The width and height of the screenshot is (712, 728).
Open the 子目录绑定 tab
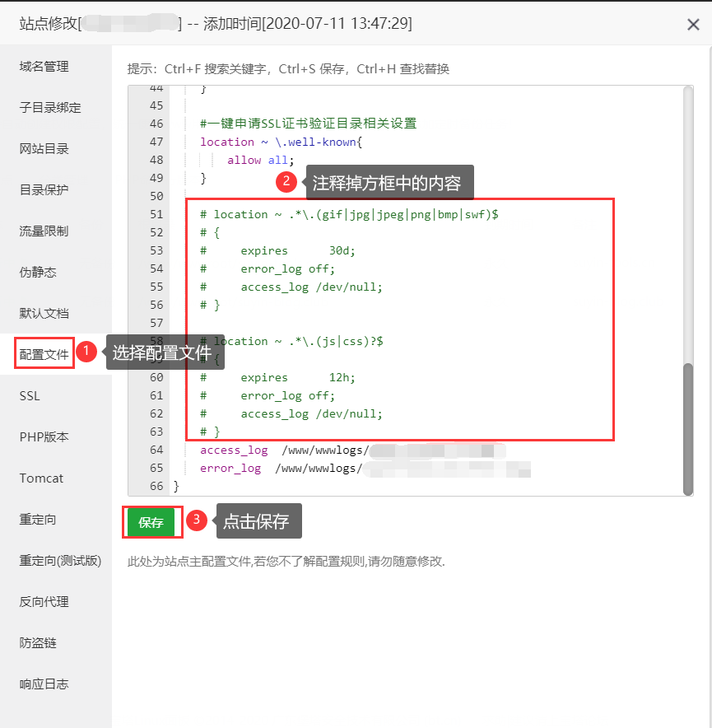click(x=50, y=108)
